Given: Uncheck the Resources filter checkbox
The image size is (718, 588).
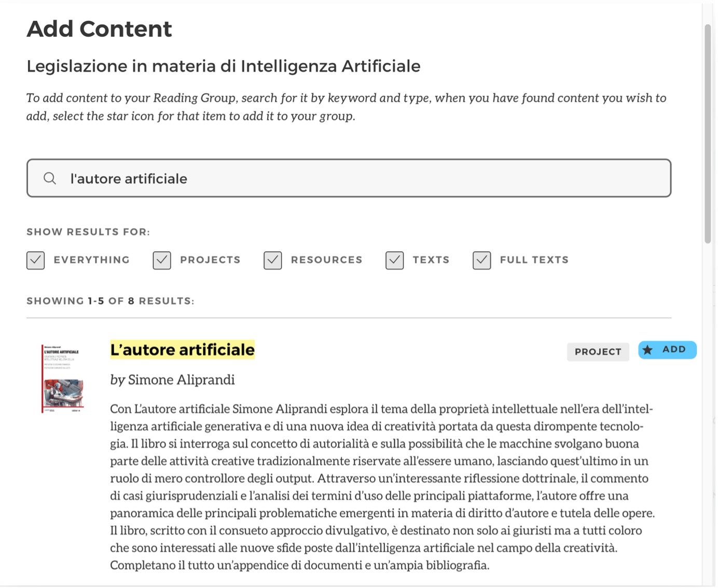Looking at the screenshot, I should pyautogui.click(x=273, y=260).
